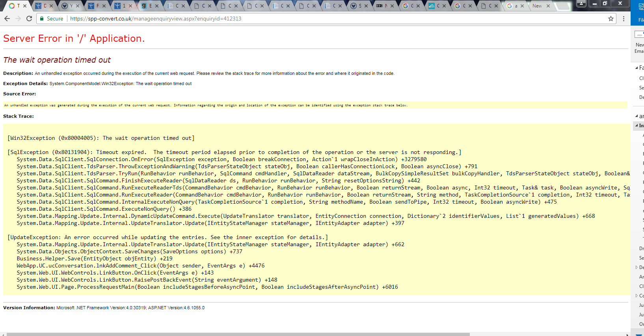Go back to the previous page
Image resolution: width=644 pixels, height=336 pixels.
[x=7, y=19]
